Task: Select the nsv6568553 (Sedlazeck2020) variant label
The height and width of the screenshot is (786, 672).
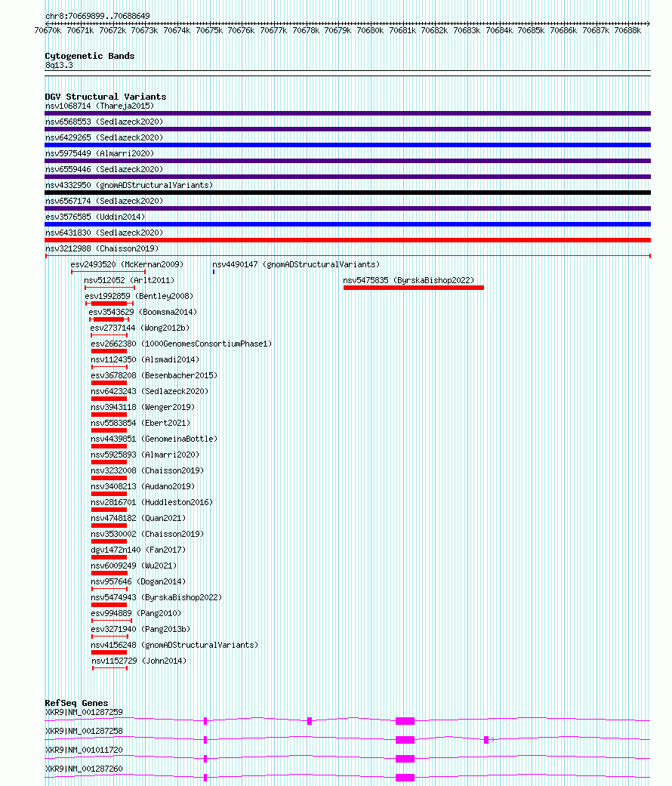Action: coord(104,122)
